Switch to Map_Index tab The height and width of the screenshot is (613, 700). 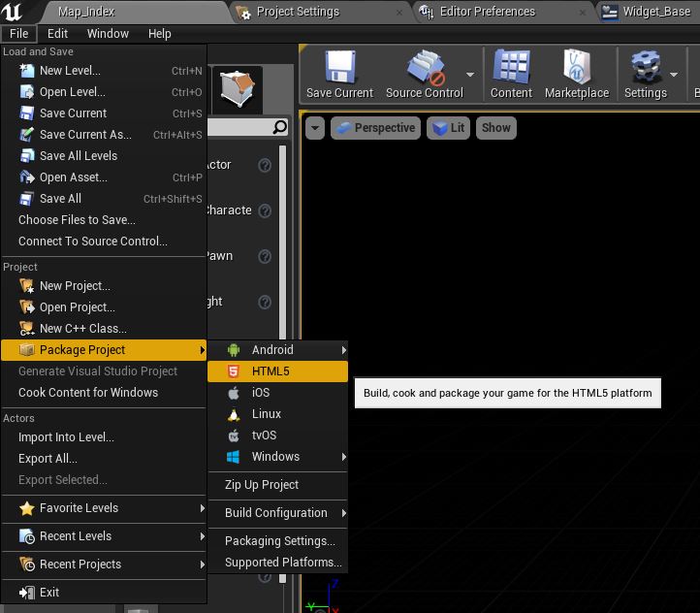click(134, 12)
